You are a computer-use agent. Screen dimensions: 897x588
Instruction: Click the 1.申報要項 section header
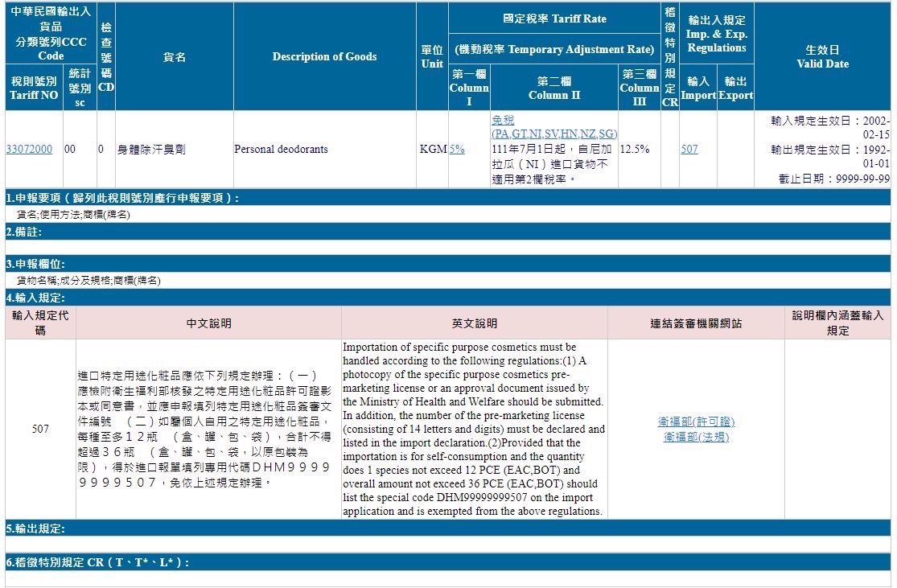(122, 198)
